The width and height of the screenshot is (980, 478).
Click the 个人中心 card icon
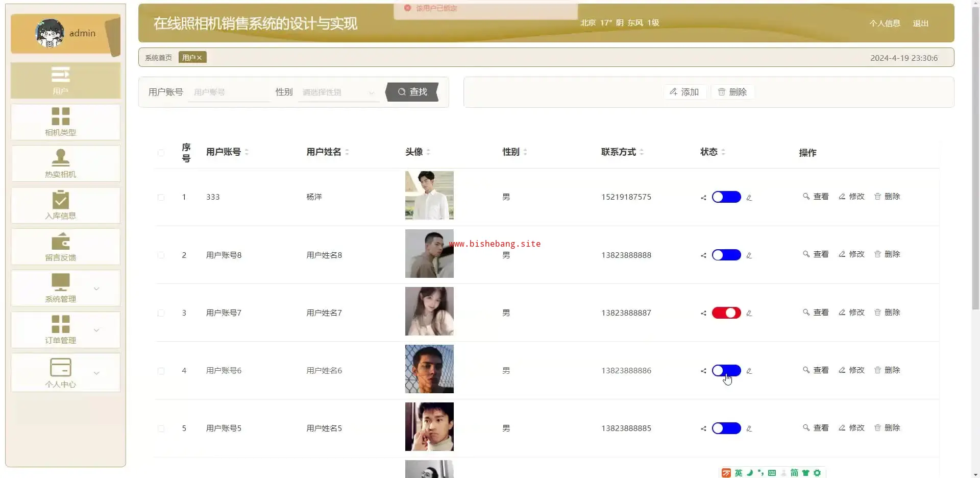[60, 367]
